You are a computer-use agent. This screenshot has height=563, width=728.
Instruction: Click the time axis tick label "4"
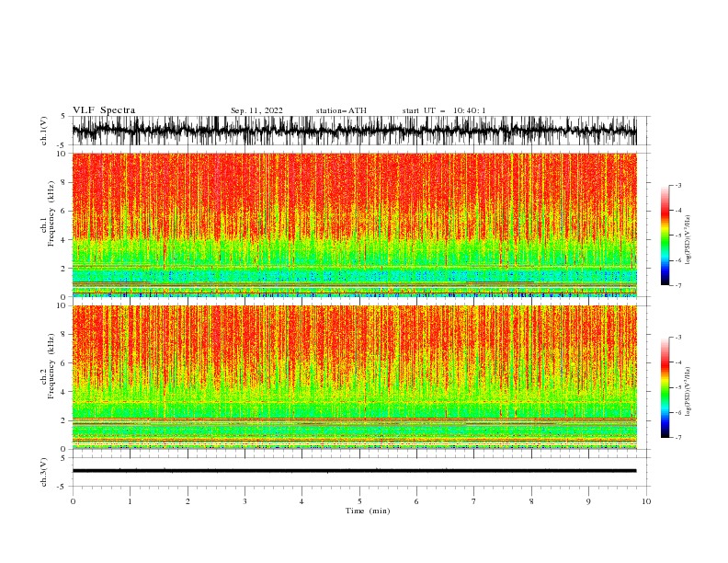click(301, 501)
